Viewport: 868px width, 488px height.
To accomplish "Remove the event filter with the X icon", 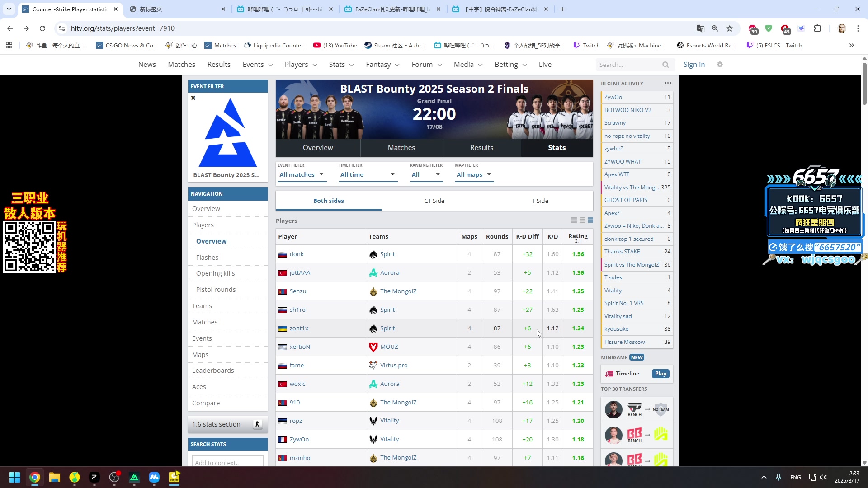I will [193, 98].
